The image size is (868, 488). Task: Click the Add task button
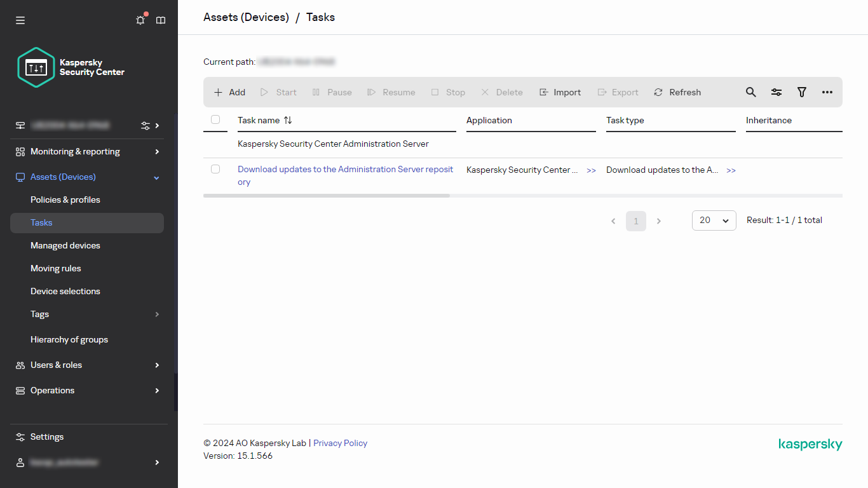pos(229,92)
